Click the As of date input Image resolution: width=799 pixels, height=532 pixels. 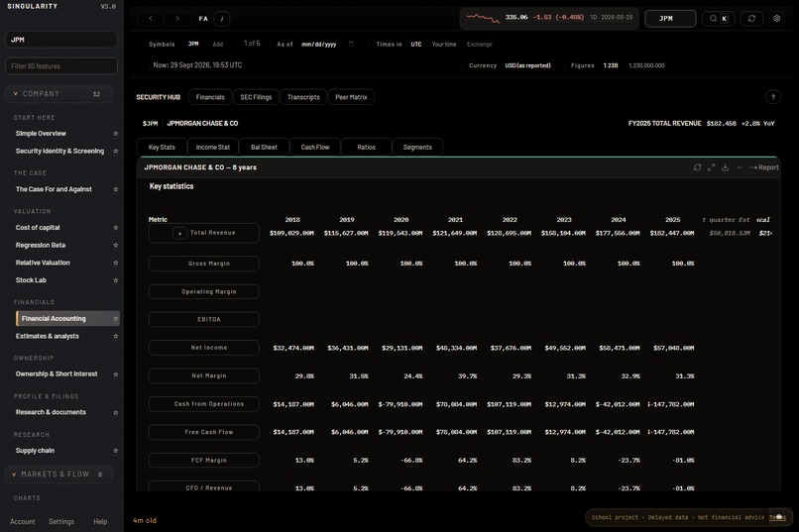point(319,45)
